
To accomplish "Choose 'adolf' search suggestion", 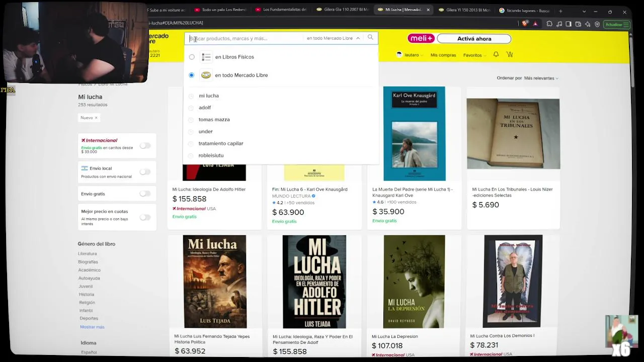I will click(x=205, y=108).
